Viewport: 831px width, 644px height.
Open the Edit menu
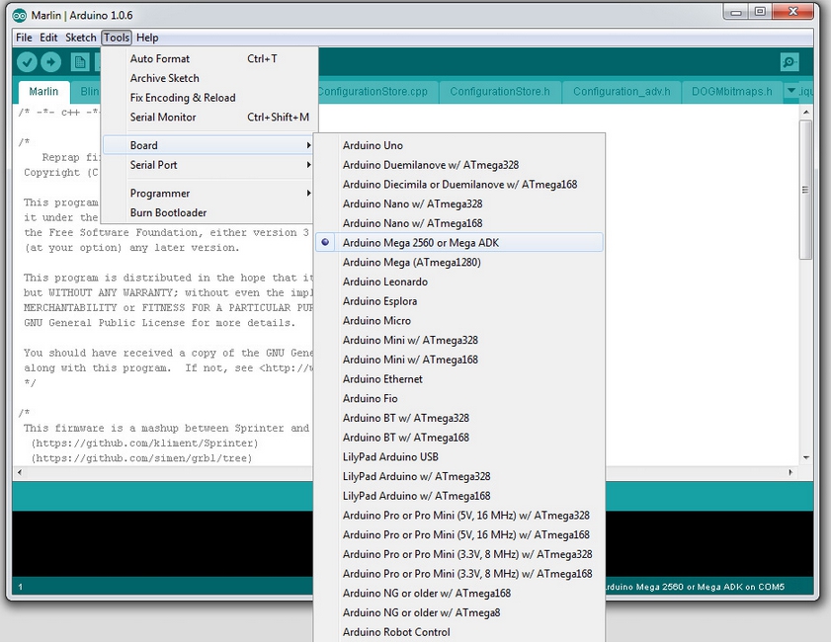[x=48, y=38]
